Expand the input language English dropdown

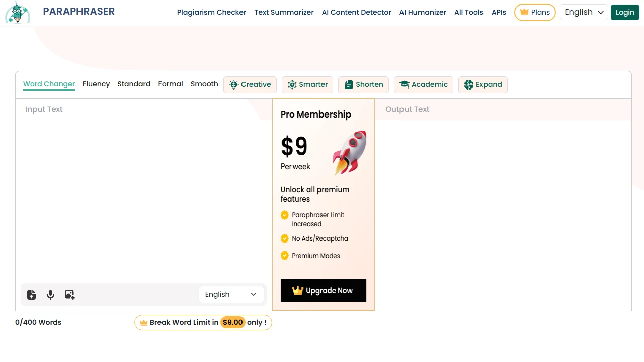point(231,295)
